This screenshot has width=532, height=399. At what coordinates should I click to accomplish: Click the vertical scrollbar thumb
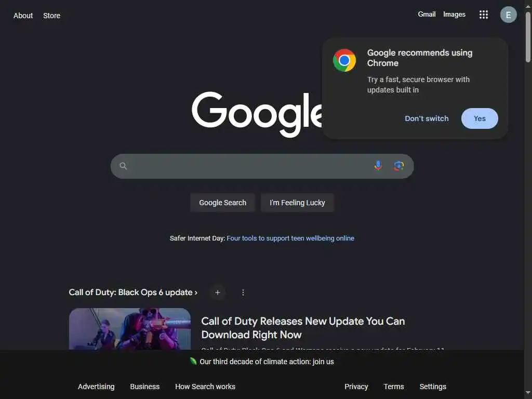point(528,37)
